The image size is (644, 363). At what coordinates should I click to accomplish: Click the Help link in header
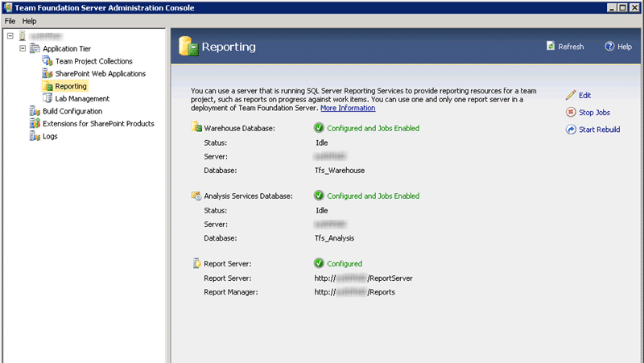[625, 47]
